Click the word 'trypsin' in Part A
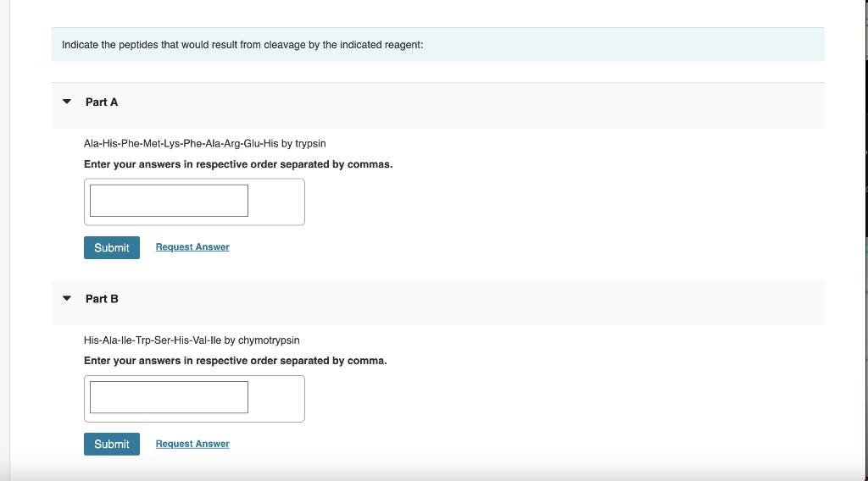Viewport: 868px width, 481px height. click(309, 144)
